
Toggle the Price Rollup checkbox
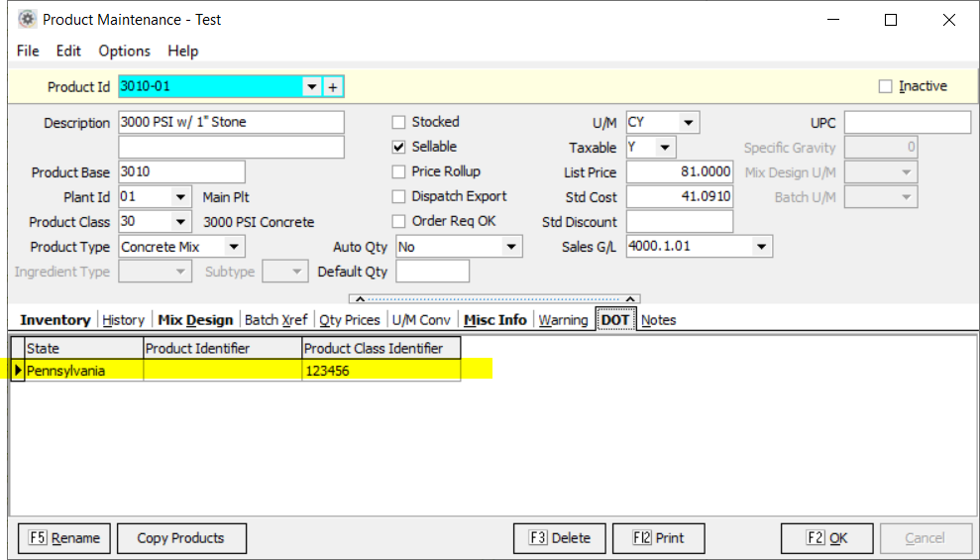tap(399, 171)
